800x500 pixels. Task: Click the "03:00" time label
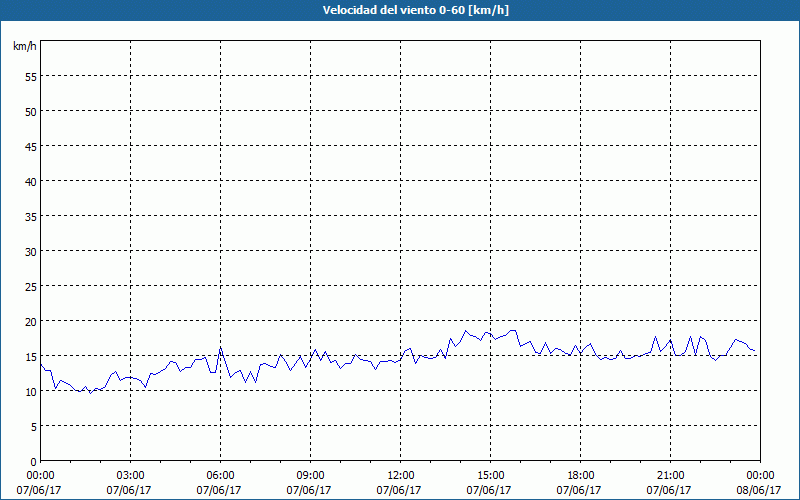tap(130, 476)
